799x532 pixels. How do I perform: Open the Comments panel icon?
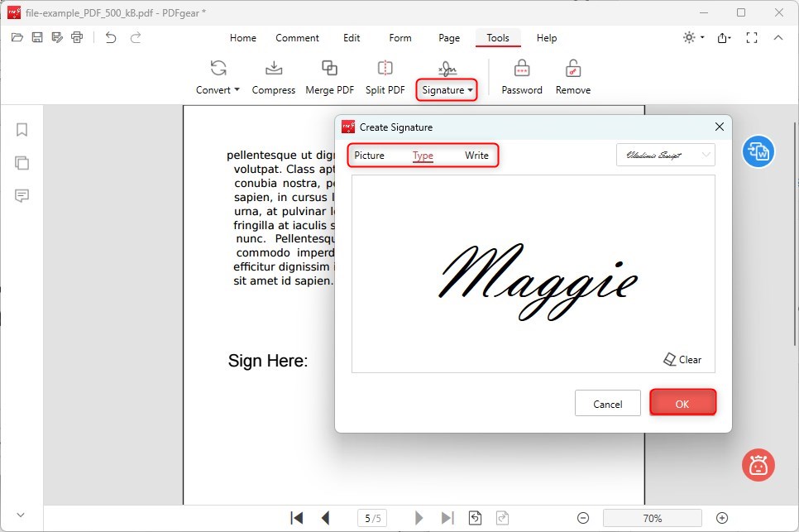point(22,196)
